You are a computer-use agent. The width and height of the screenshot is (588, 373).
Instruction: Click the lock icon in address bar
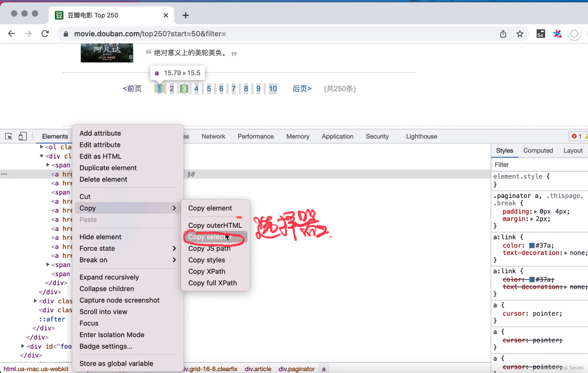66,34
